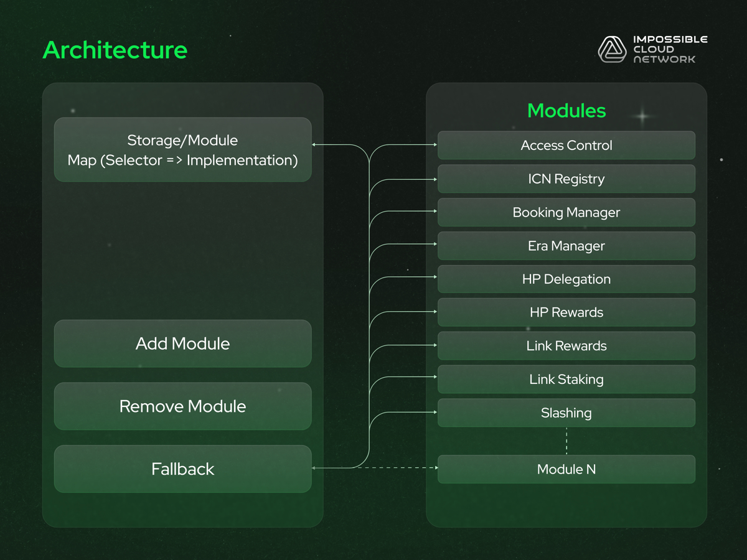The image size is (747, 560).
Task: Click the Impossible Cloud Network text
Action: pos(670,49)
